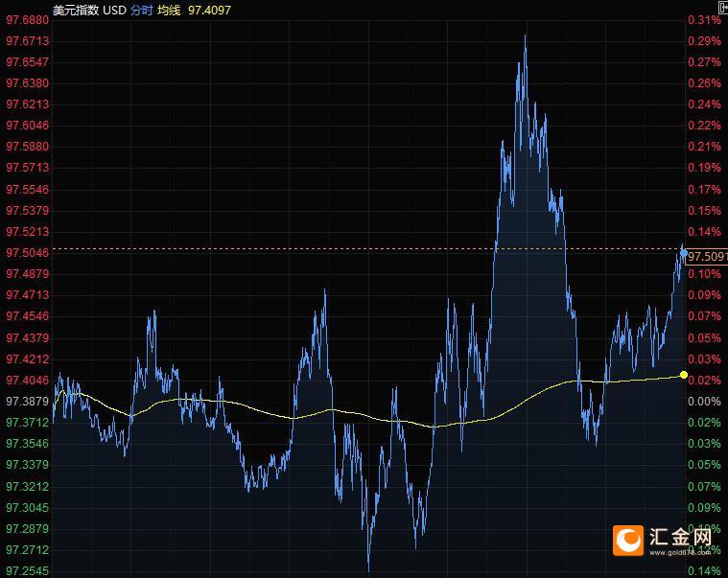Click the 97.6547 price axis label
Image resolution: width=728 pixels, height=578 pixels.
(x=28, y=62)
